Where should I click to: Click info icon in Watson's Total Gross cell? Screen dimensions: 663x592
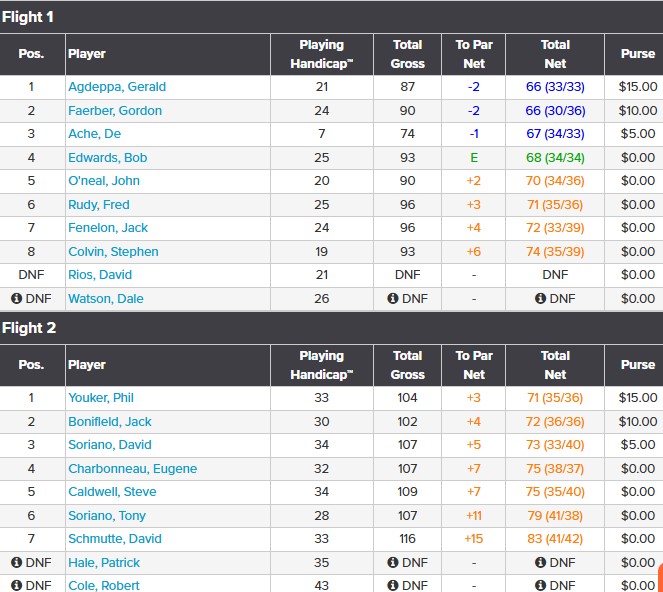pos(393,298)
